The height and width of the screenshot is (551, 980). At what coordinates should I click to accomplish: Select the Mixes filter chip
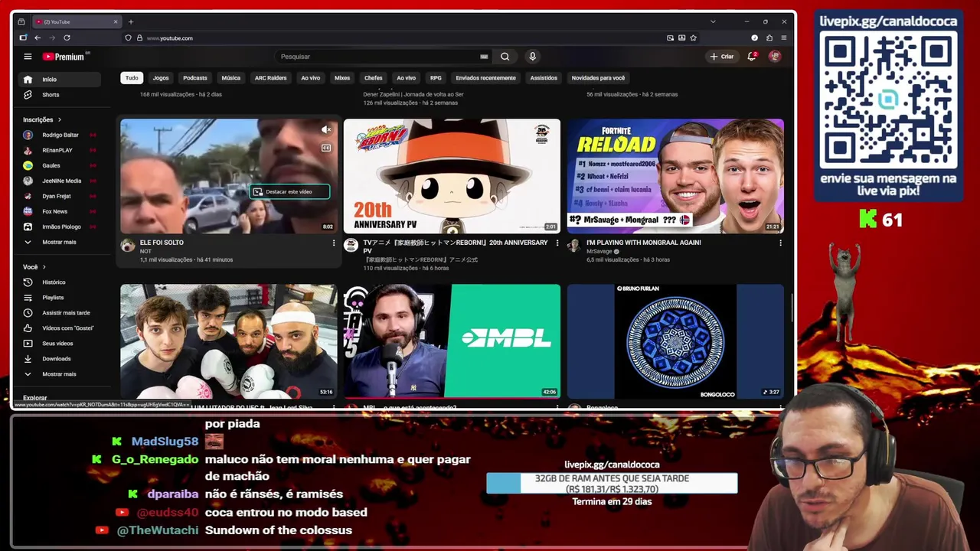click(x=342, y=78)
